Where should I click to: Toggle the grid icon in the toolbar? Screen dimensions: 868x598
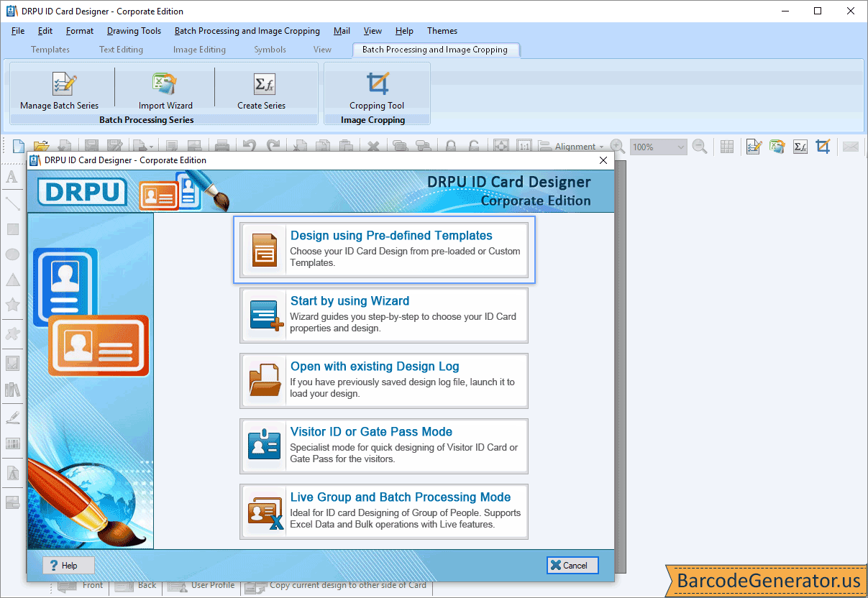[x=727, y=147]
